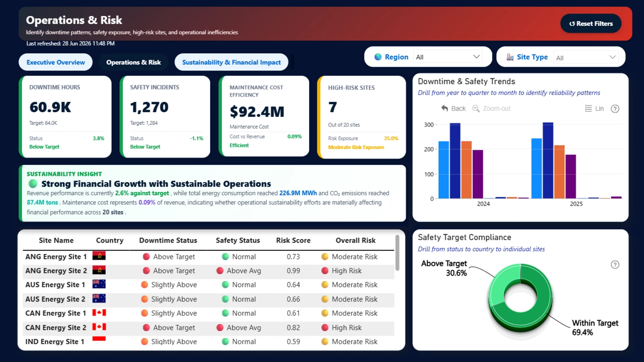Screen dimensions: 644x362
Task: Select the Operations & Risk tab
Action: click(133, 62)
